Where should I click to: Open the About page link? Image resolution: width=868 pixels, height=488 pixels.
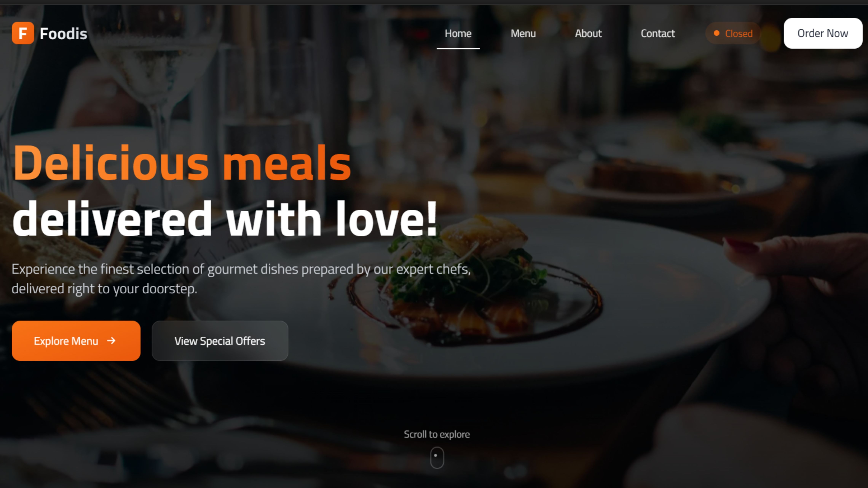click(588, 33)
